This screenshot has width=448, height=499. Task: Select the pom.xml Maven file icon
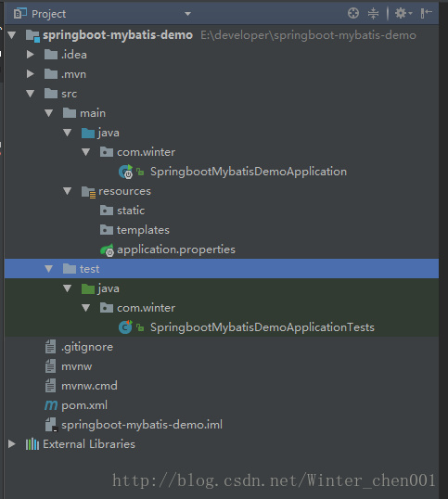tap(51, 405)
